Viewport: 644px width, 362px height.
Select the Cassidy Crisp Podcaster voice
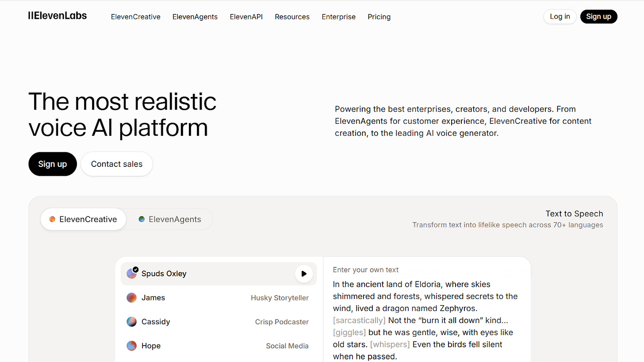point(219,322)
